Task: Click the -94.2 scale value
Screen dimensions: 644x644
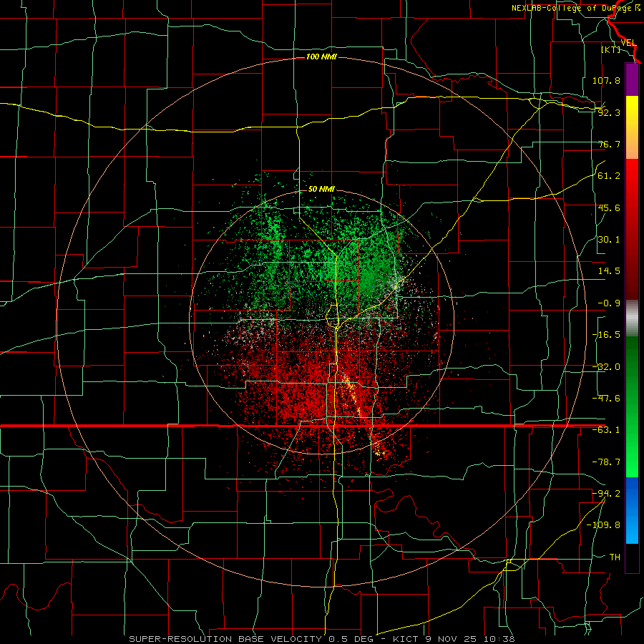Action: 606,493
